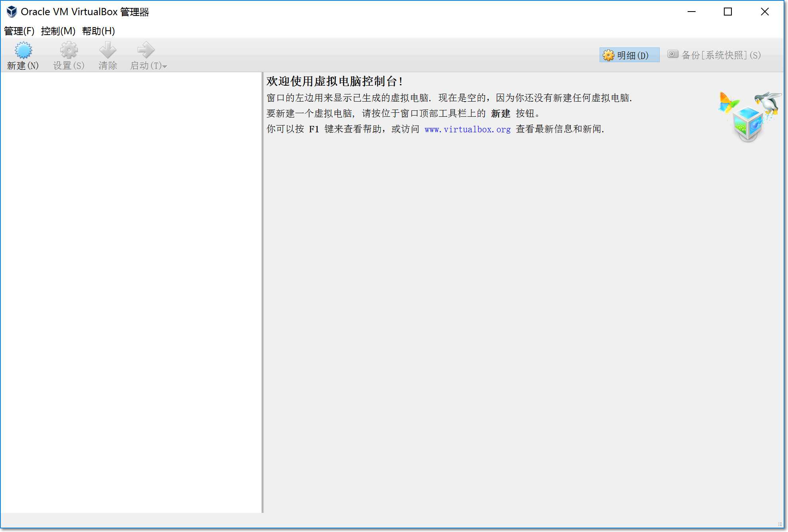Open the 帮助(H) menu

(x=98, y=31)
